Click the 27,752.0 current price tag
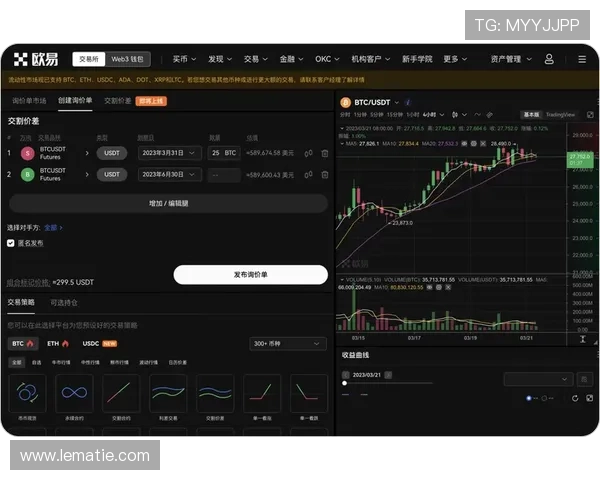Screen dimensions: 600x480 tap(580, 160)
